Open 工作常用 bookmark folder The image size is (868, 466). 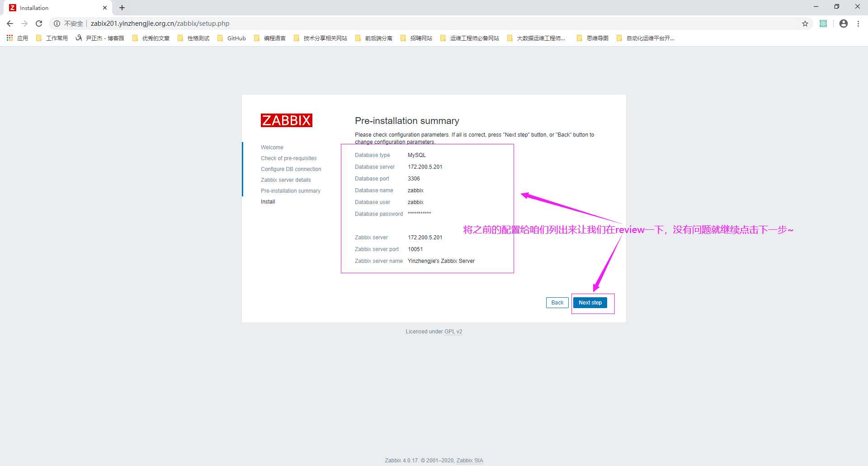point(52,38)
